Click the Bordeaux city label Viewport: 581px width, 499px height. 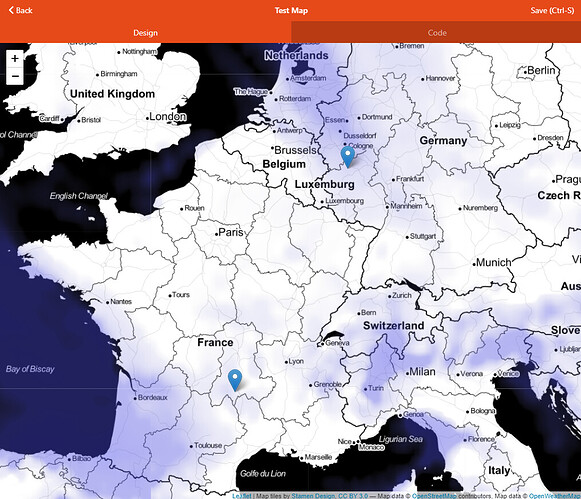point(153,397)
